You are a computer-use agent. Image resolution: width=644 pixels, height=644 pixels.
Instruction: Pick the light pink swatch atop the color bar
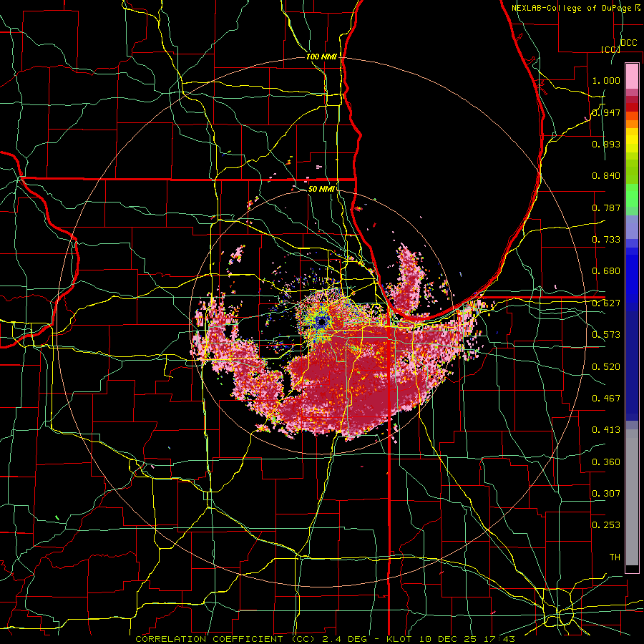[632, 76]
